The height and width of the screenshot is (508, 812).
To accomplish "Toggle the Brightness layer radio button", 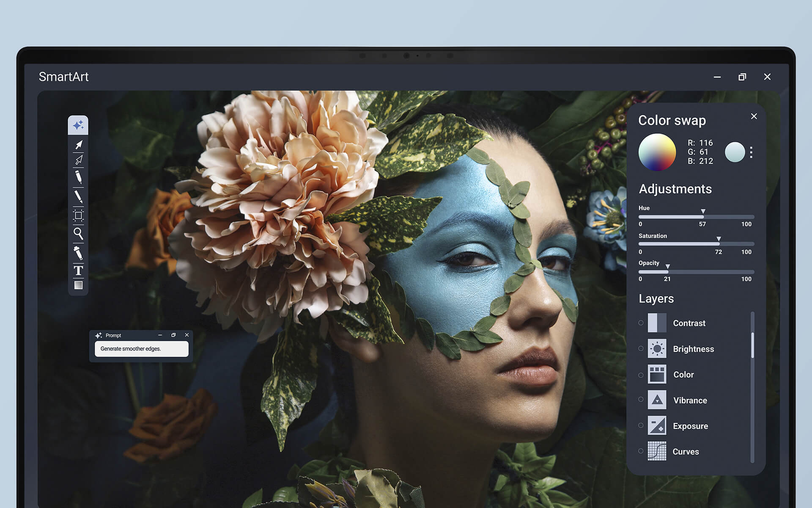I will tap(641, 348).
